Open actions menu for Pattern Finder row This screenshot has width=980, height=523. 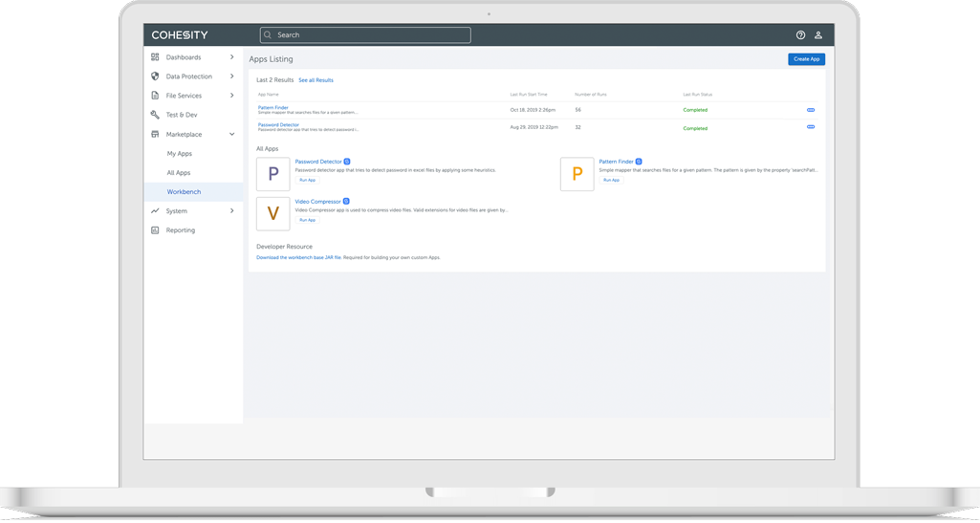click(811, 110)
